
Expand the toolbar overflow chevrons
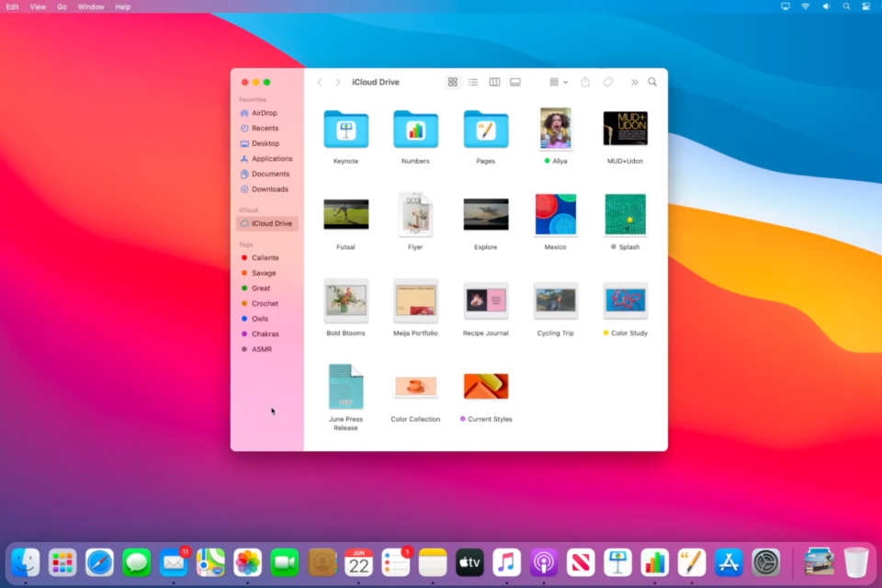(634, 82)
